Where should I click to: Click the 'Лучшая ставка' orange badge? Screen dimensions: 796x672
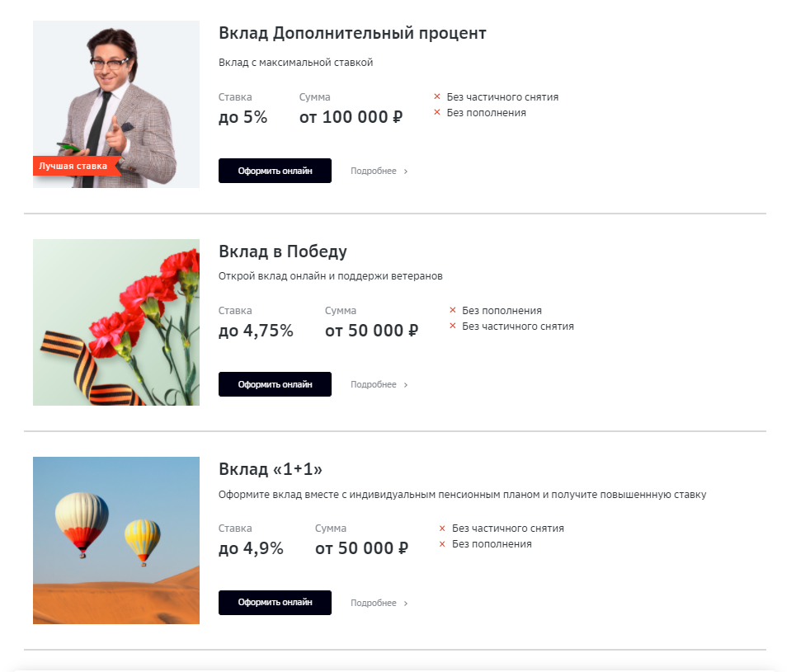point(74,166)
